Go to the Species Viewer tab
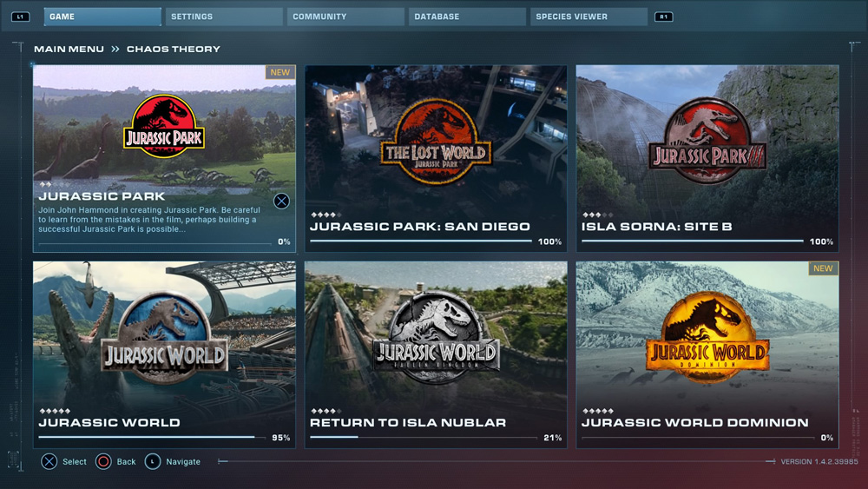 coord(589,17)
